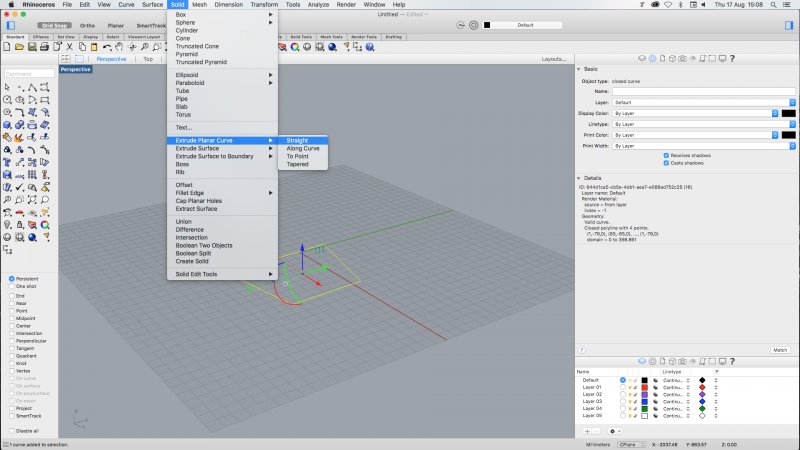Open the gear options dropdown under the layers list
Image resolution: width=800 pixels, height=450 pixels.
(615, 431)
